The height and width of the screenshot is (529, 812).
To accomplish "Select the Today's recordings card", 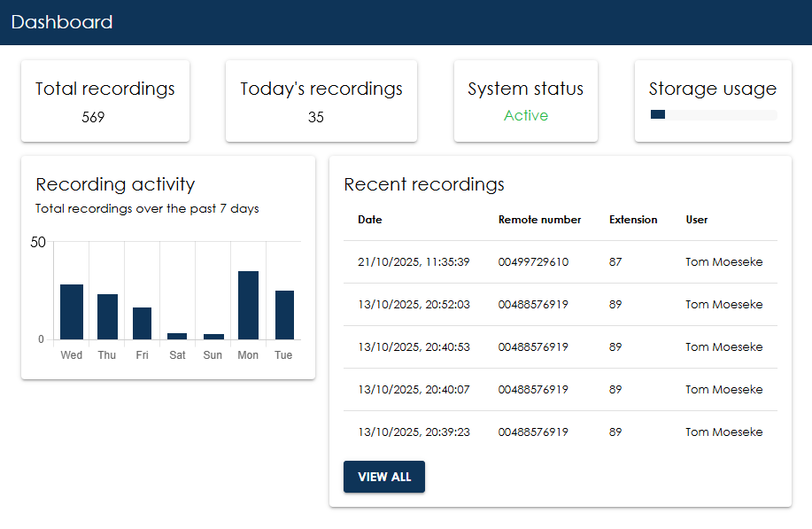I will 321,101.
